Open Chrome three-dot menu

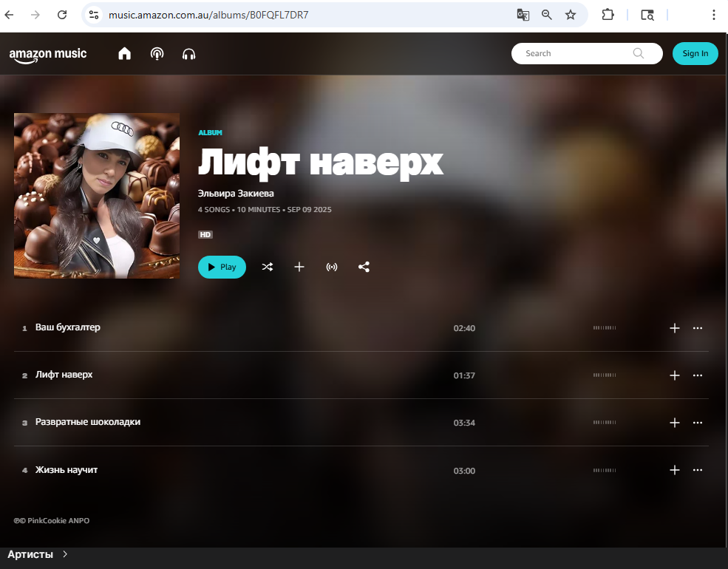(714, 15)
